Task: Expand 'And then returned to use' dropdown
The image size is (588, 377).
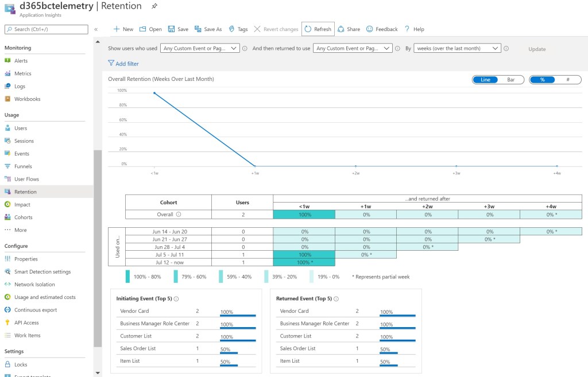Action: [x=353, y=49]
